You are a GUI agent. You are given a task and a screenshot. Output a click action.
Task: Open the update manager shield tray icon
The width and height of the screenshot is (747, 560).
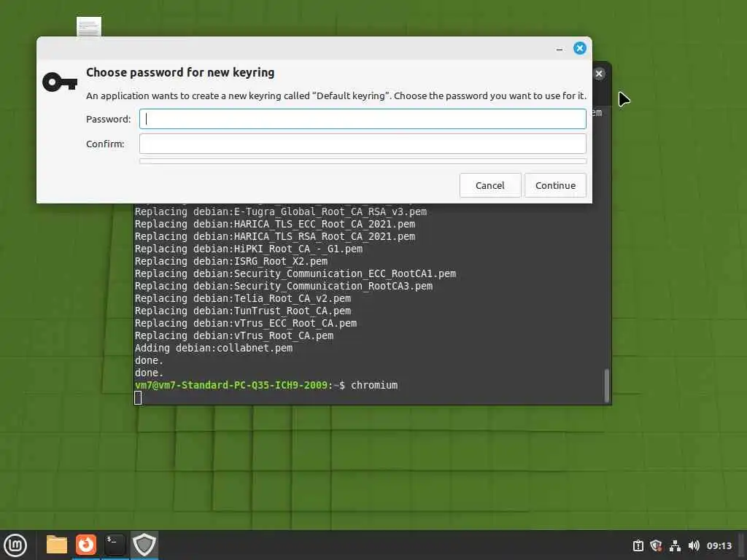click(x=656, y=545)
